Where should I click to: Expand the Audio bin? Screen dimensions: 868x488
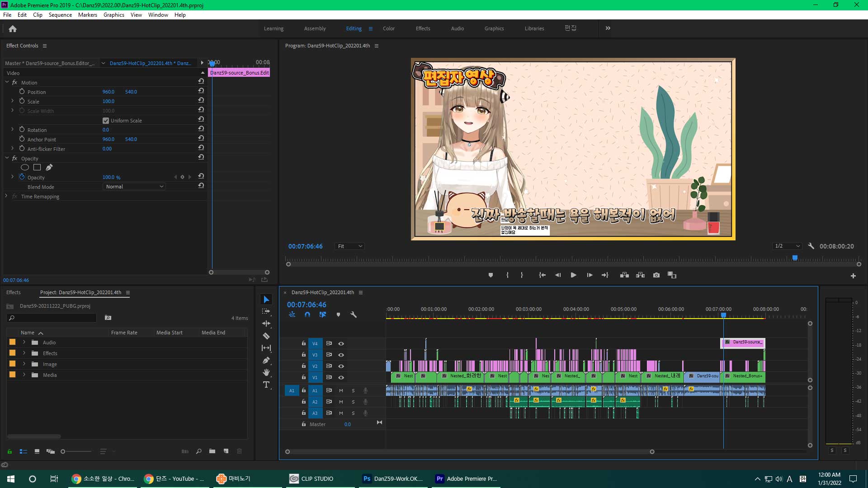[x=24, y=343]
